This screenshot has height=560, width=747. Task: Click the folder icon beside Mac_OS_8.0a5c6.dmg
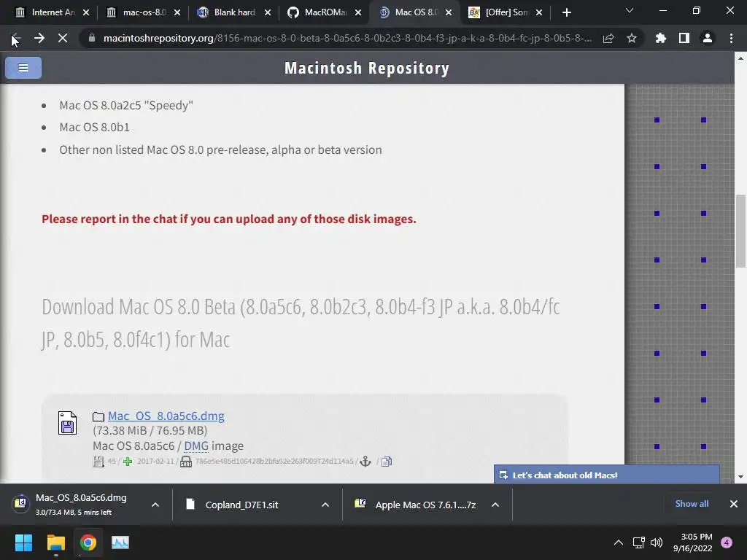coord(98,416)
